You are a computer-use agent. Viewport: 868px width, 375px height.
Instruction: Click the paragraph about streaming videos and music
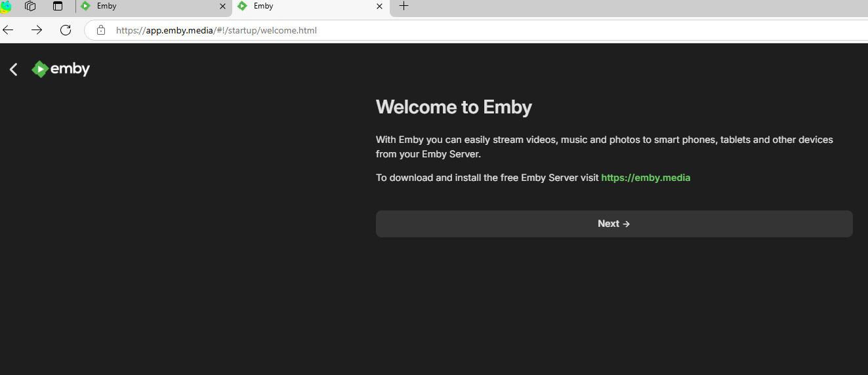pos(604,147)
